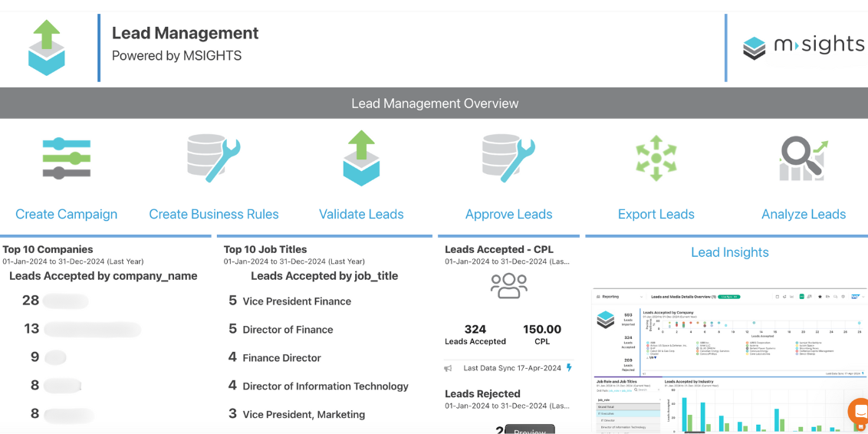Image resolution: width=868 pixels, height=434 pixels.
Task: Open the Analyze Leads text link
Action: [x=803, y=215]
